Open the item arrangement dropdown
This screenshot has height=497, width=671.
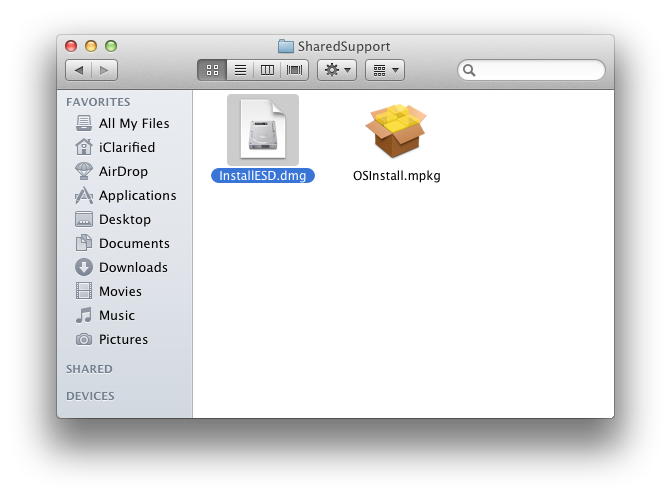pyautogui.click(x=385, y=70)
